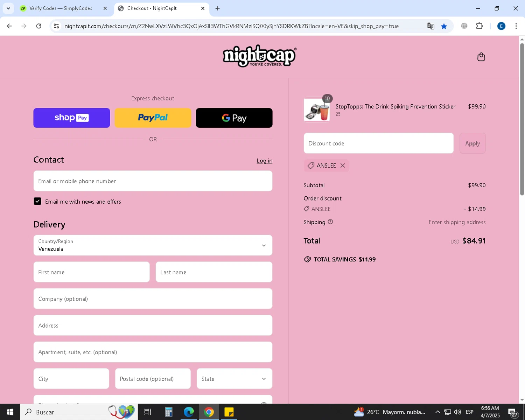The width and height of the screenshot is (525, 420).
Task: Remove the ANSLEE discount code tag
Action: click(x=343, y=166)
